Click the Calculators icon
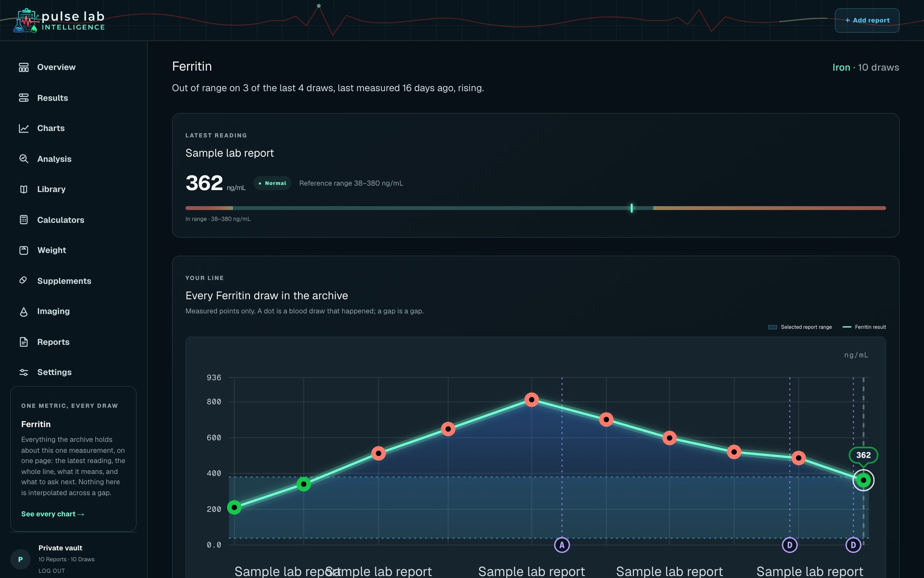Image resolution: width=924 pixels, height=578 pixels. (x=24, y=220)
